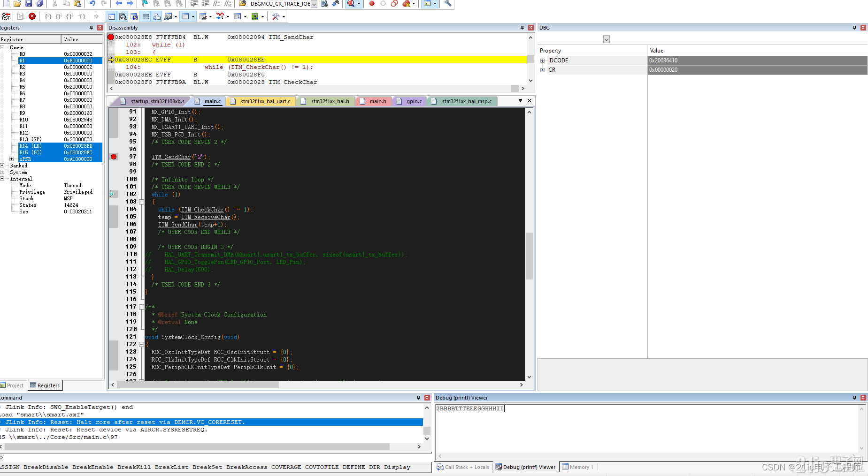Select the R13 (SP) register row
Image resolution: width=868 pixels, height=476 pixels.
click(x=51, y=139)
